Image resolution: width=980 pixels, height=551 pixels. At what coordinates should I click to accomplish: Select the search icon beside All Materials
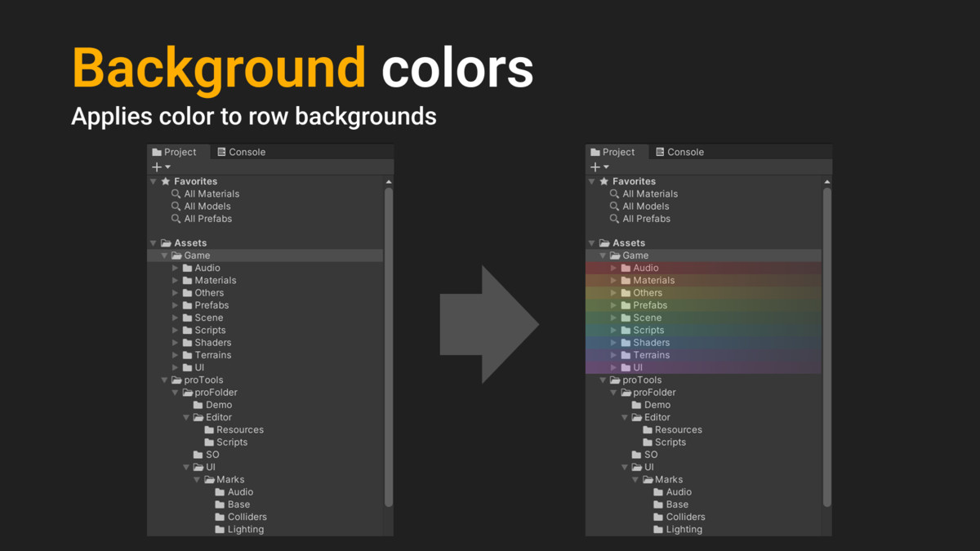tap(176, 193)
